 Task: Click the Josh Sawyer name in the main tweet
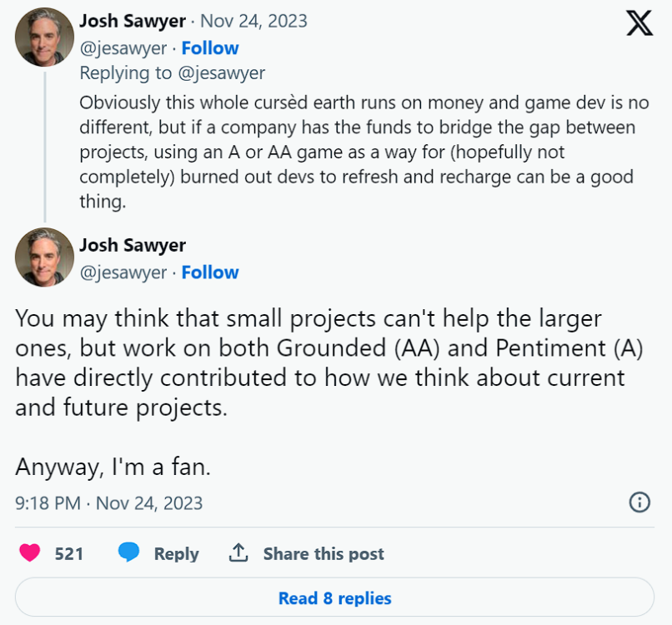(133, 245)
